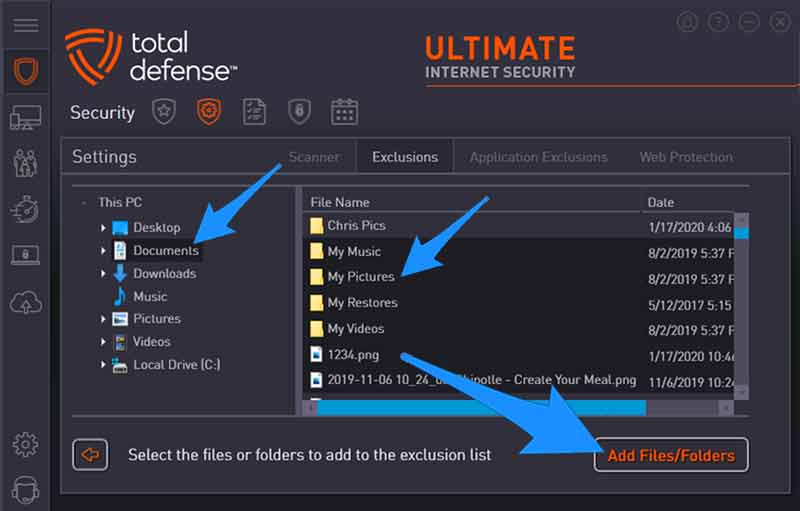Expand the Local Drive (C:) node
800x511 pixels.
coord(103,365)
